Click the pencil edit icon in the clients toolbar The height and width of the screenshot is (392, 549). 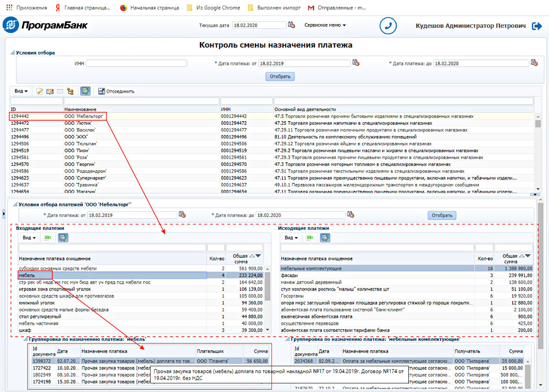[x=40, y=91]
